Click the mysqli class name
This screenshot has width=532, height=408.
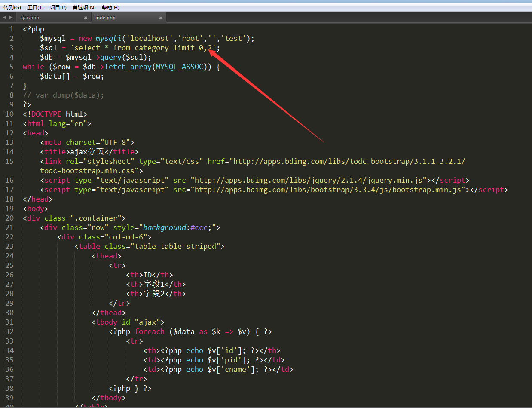coord(109,38)
